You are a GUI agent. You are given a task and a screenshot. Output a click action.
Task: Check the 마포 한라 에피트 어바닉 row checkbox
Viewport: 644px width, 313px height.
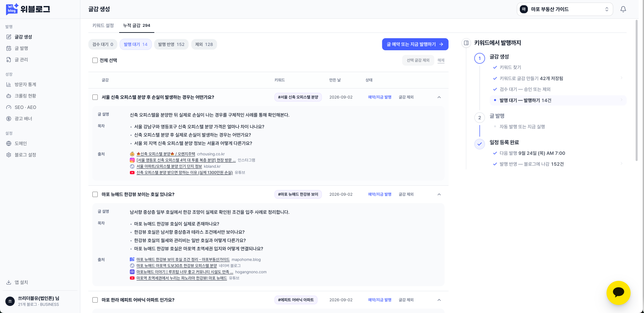95,300
